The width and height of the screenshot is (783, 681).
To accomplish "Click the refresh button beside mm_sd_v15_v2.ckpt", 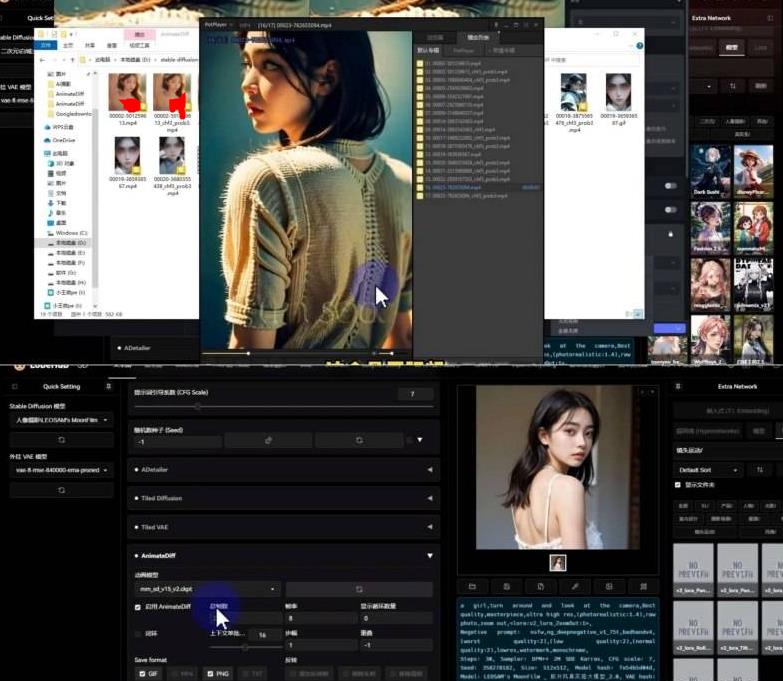I will point(359,589).
